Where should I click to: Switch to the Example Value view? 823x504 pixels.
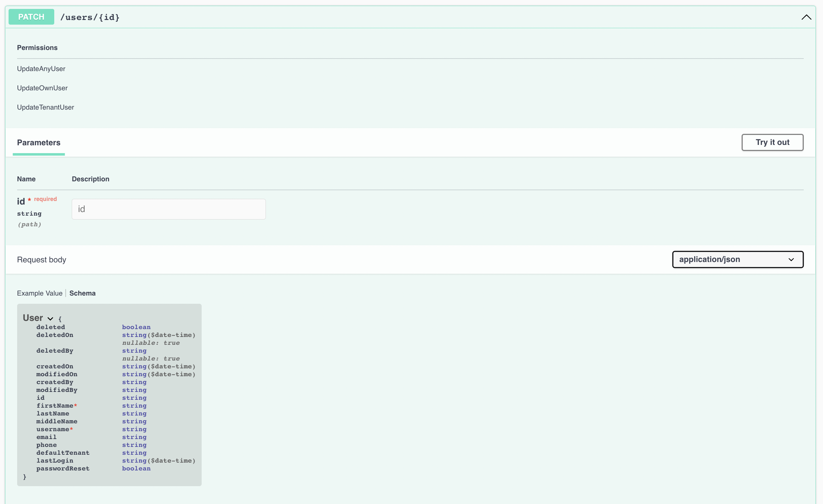coord(40,293)
